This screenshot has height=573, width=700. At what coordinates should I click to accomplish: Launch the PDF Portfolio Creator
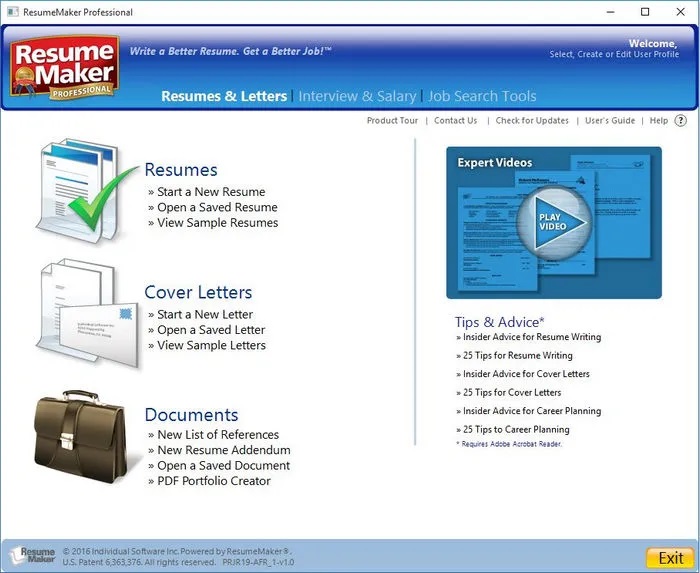point(214,481)
